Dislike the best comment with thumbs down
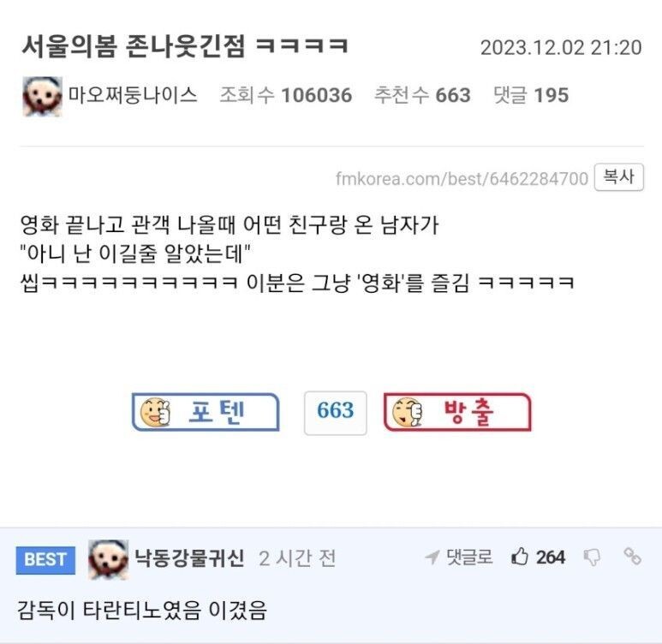 [x=592, y=558]
